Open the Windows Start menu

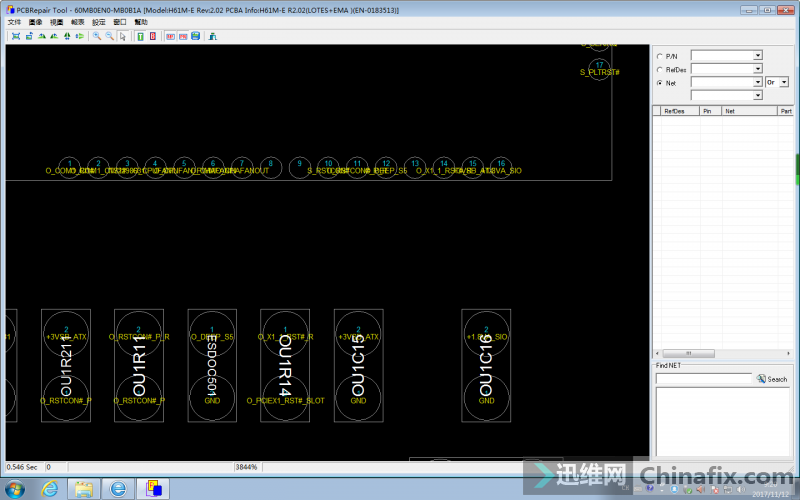(14, 489)
